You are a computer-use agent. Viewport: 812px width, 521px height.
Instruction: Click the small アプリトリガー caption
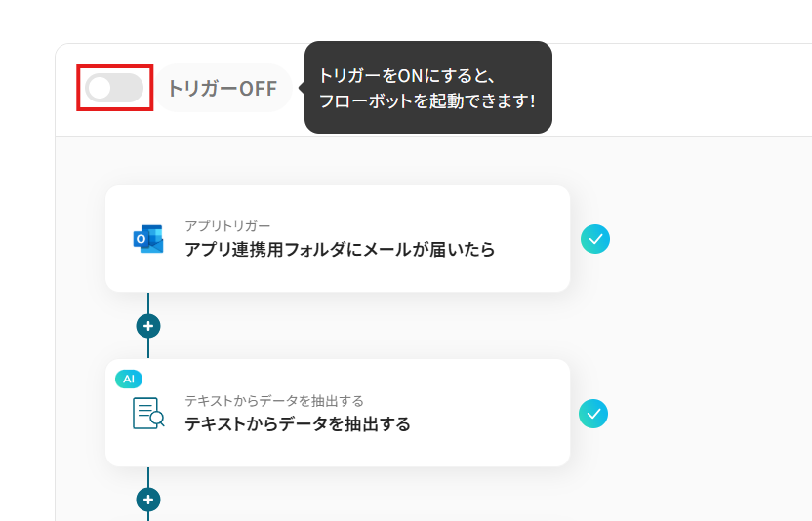coord(227,226)
